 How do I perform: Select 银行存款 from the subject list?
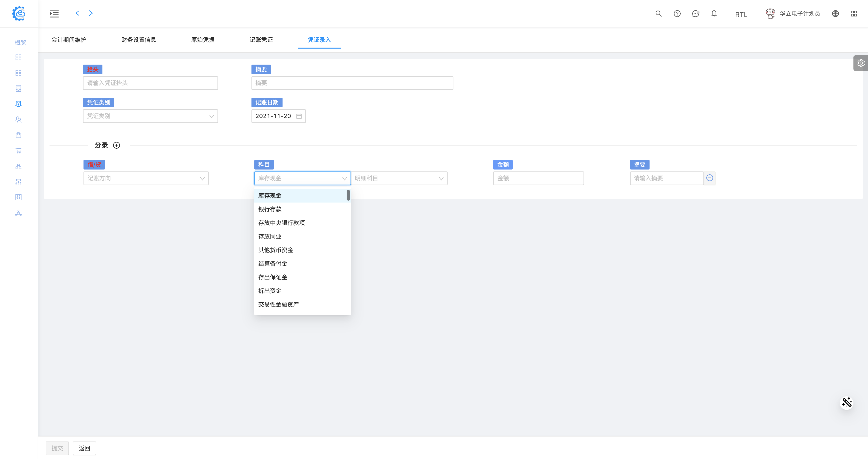(x=270, y=209)
